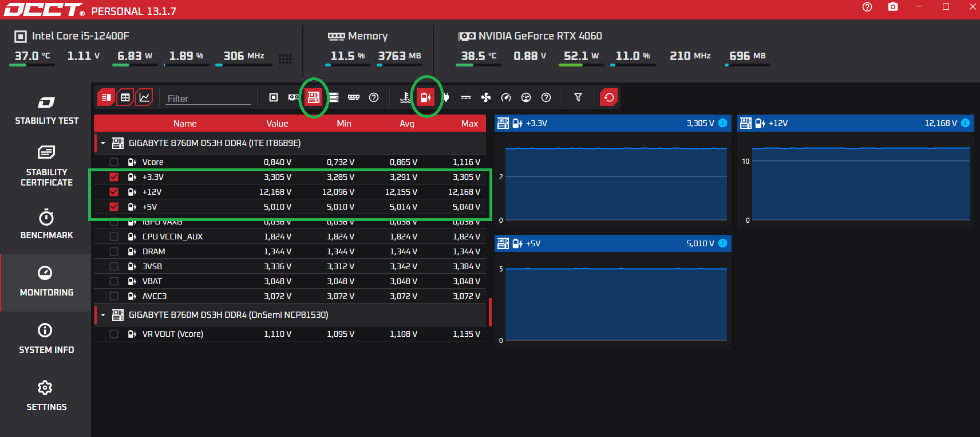
Task: Open the Settings section
Action: pos(46,396)
